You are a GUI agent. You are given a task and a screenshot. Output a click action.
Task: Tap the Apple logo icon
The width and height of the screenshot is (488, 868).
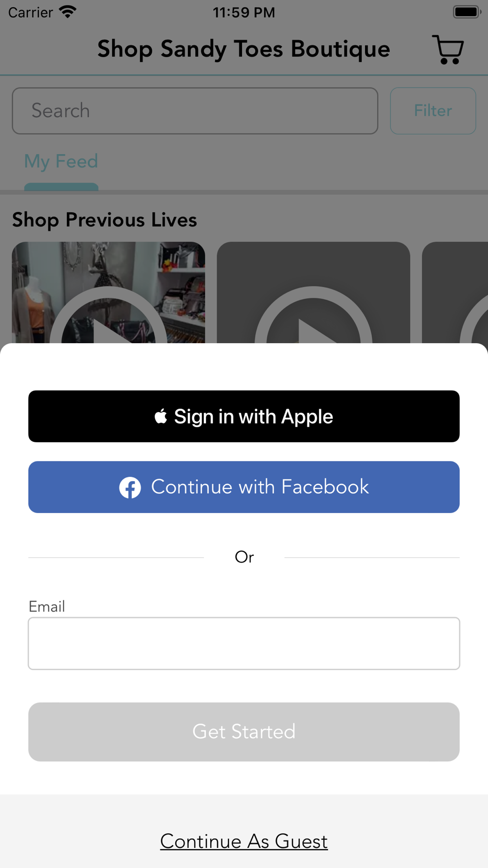[x=161, y=416]
